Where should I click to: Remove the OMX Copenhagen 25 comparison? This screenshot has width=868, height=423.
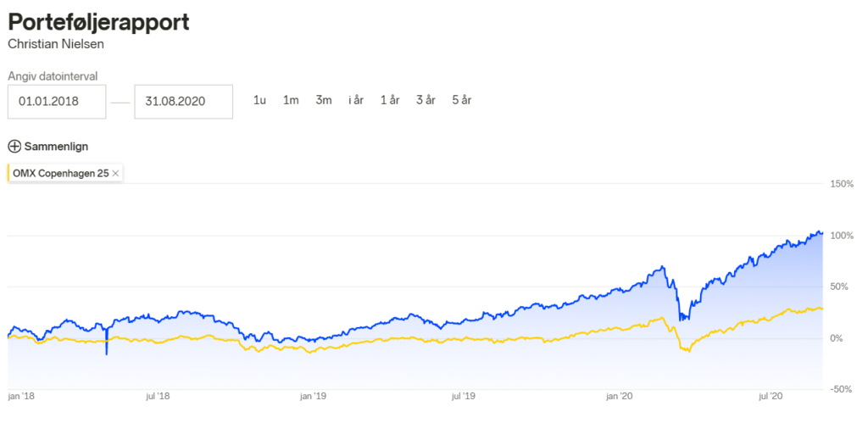point(115,173)
